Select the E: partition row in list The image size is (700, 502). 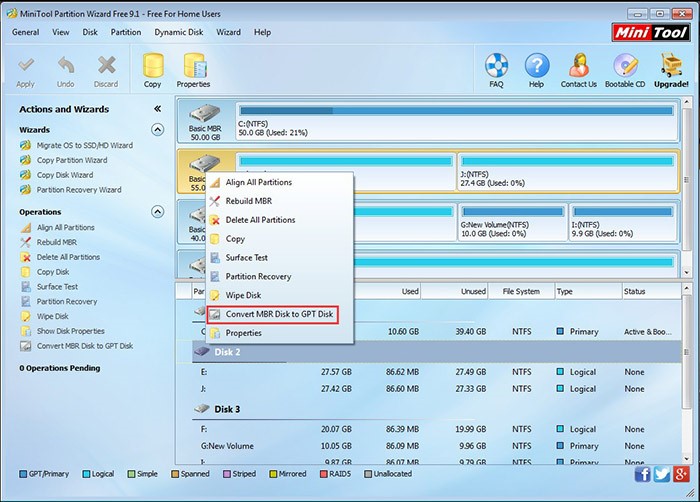[437, 372]
